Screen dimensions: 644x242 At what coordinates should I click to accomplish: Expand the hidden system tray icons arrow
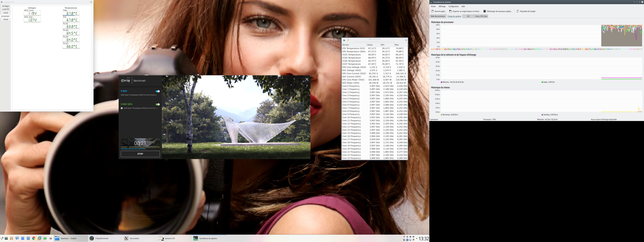click(x=416, y=239)
